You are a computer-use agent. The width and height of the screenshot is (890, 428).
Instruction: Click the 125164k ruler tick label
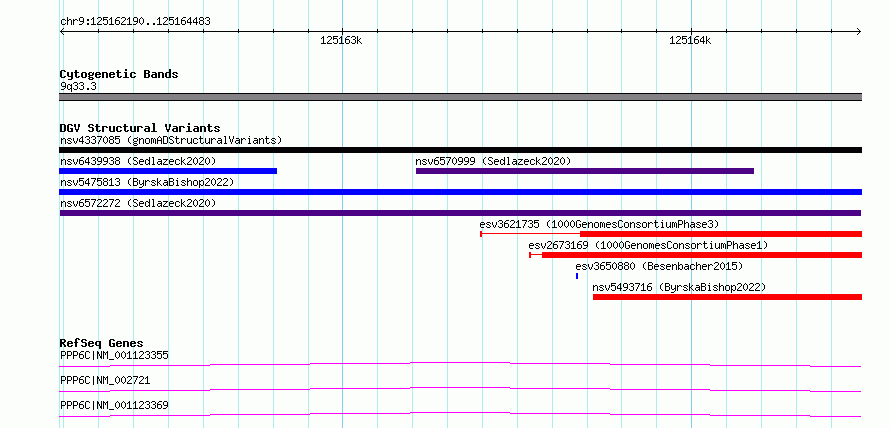[690, 40]
